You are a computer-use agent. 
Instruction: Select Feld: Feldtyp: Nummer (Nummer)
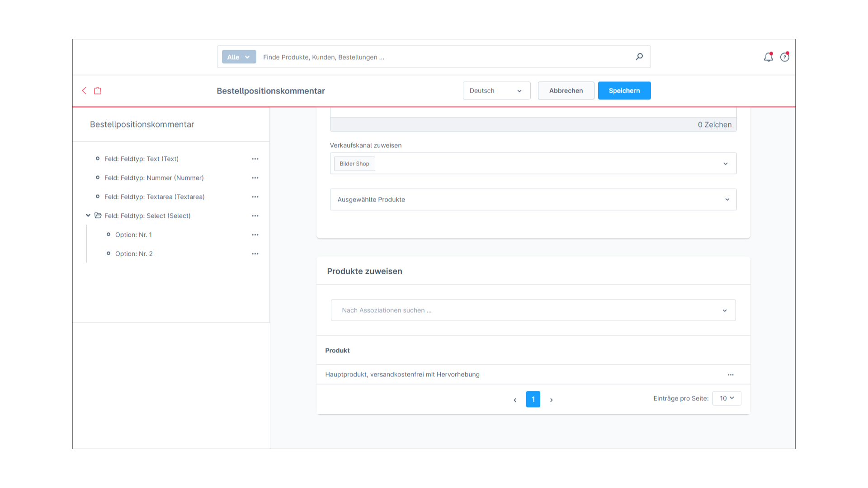tap(154, 178)
